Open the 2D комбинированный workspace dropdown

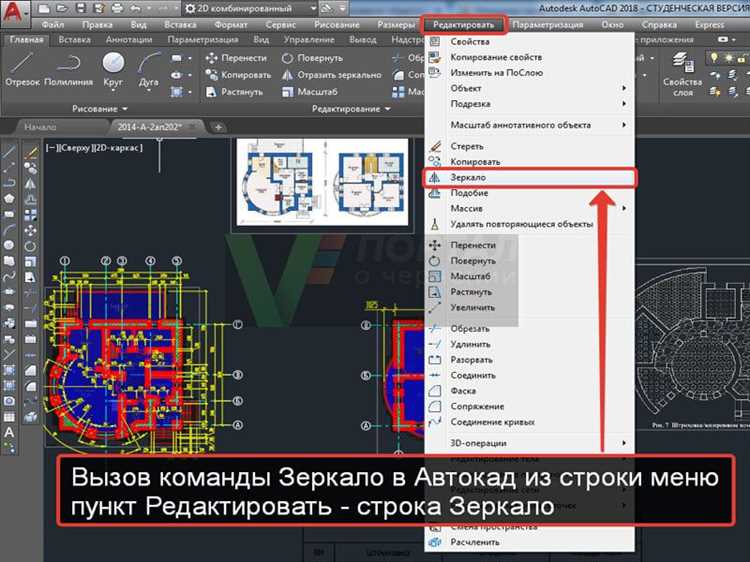click(251, 9)
